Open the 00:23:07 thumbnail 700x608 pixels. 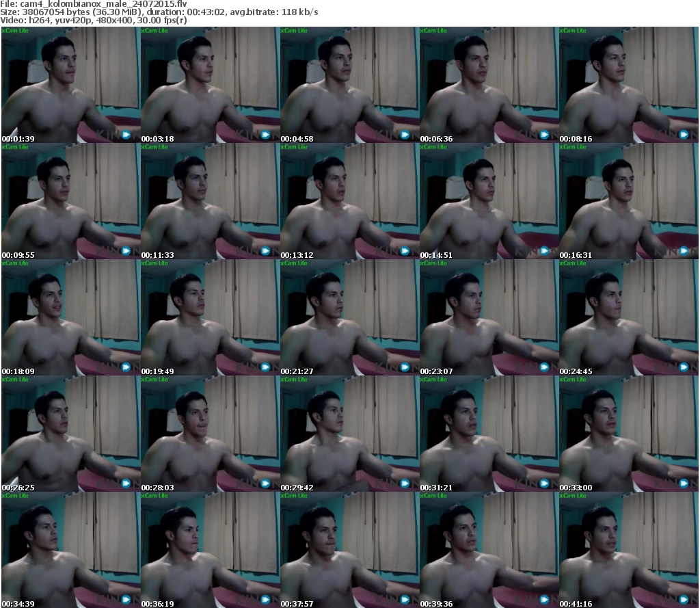[489, 317]
